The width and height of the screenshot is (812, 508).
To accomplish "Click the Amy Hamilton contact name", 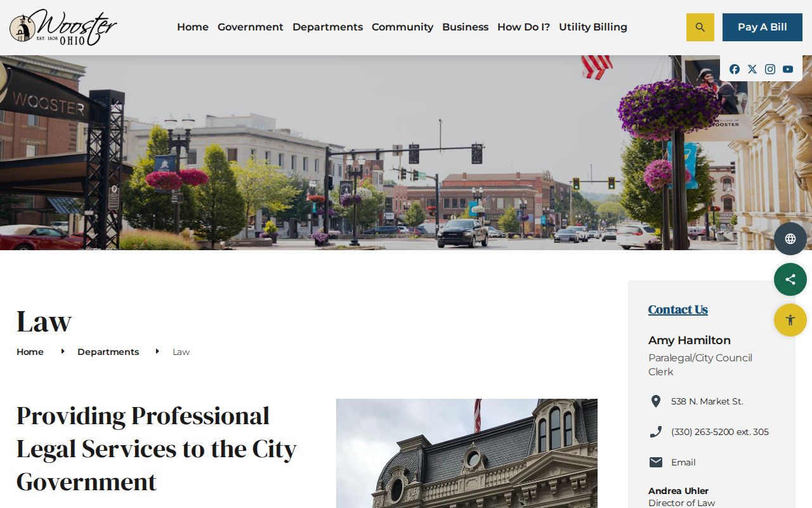I will tap(690, 340).
